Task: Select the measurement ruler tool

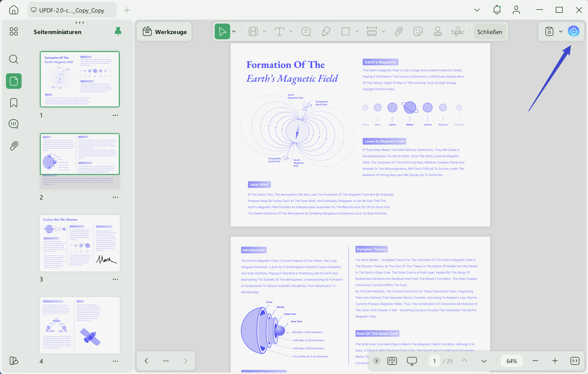Action: pos(372,31)
